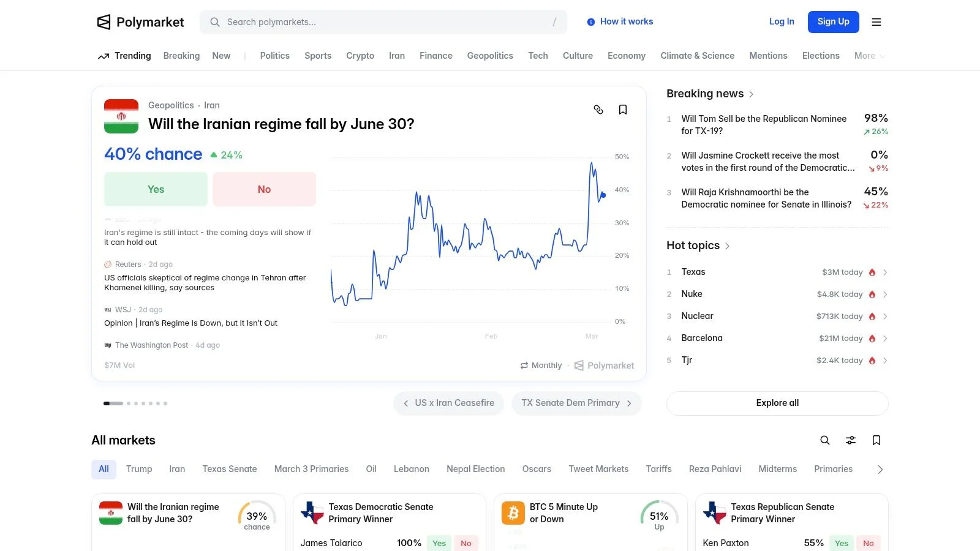
Task: Switch to the Breaking tab
Action: [x=181, y=56]
